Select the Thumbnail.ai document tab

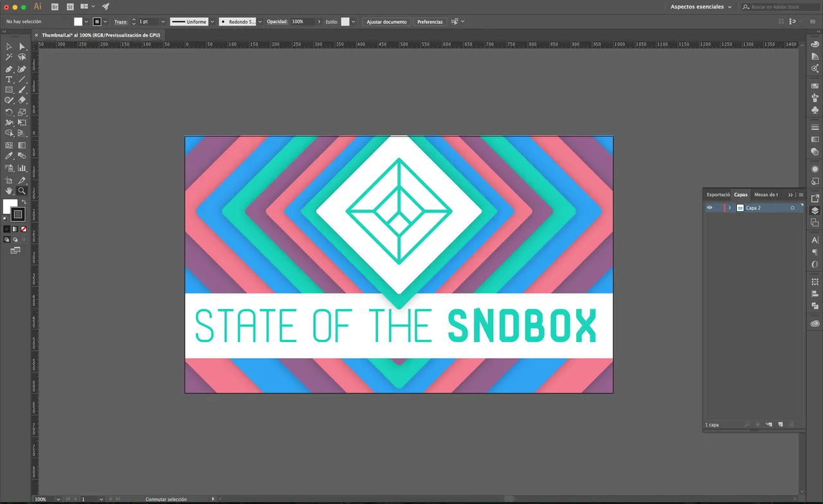click(x=101, y=35)
